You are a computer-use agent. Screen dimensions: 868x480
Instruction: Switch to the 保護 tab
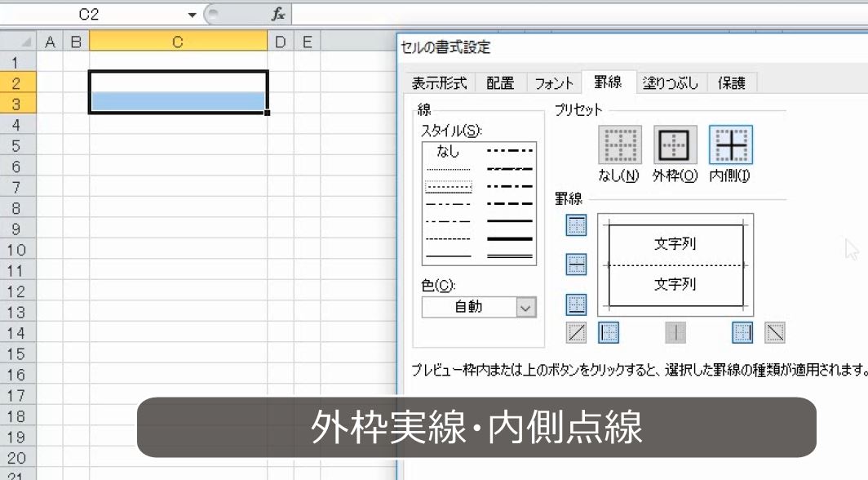(x=732, y=83)
